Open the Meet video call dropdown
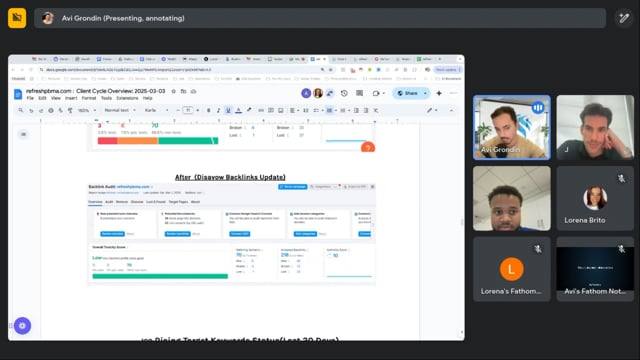Viewport: 640px width, 360px height. click(x=378, y=93)
